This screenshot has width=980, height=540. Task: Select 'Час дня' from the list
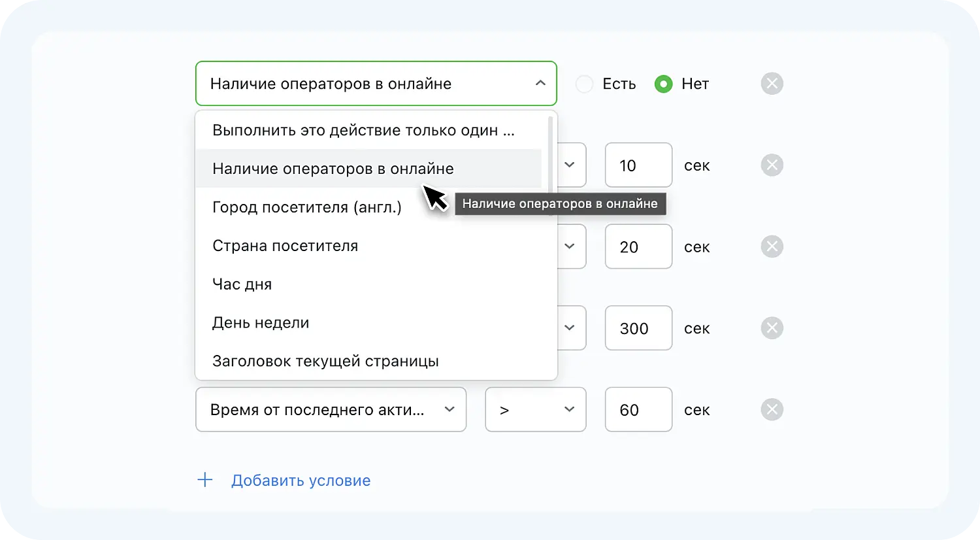pos(242,284)
